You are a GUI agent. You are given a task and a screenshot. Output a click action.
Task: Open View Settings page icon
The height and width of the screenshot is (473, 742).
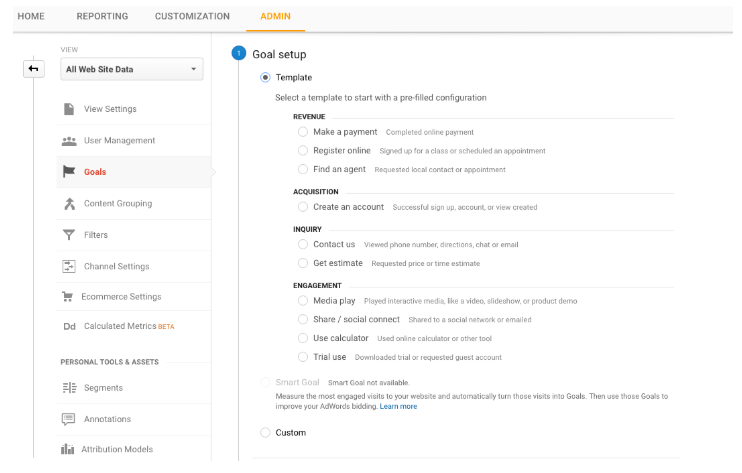[69, 109]
